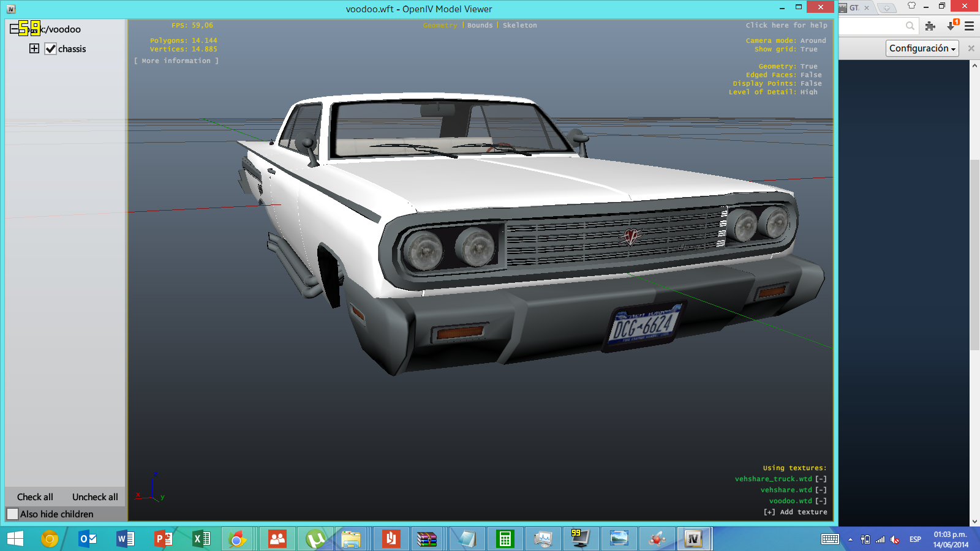Open the Fraps 99 taskbar icon

[x=581, y=539]
